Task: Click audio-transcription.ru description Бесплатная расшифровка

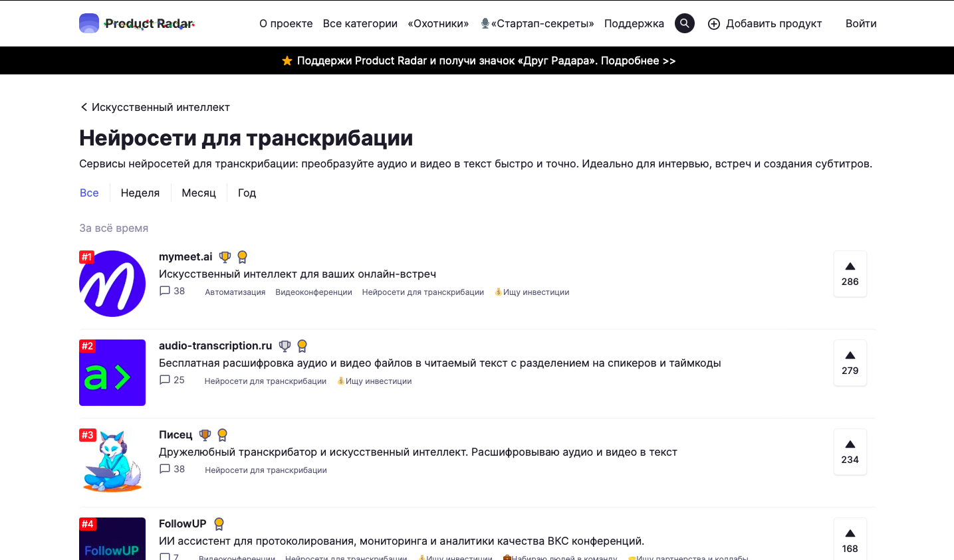Action: pos(440,363)
